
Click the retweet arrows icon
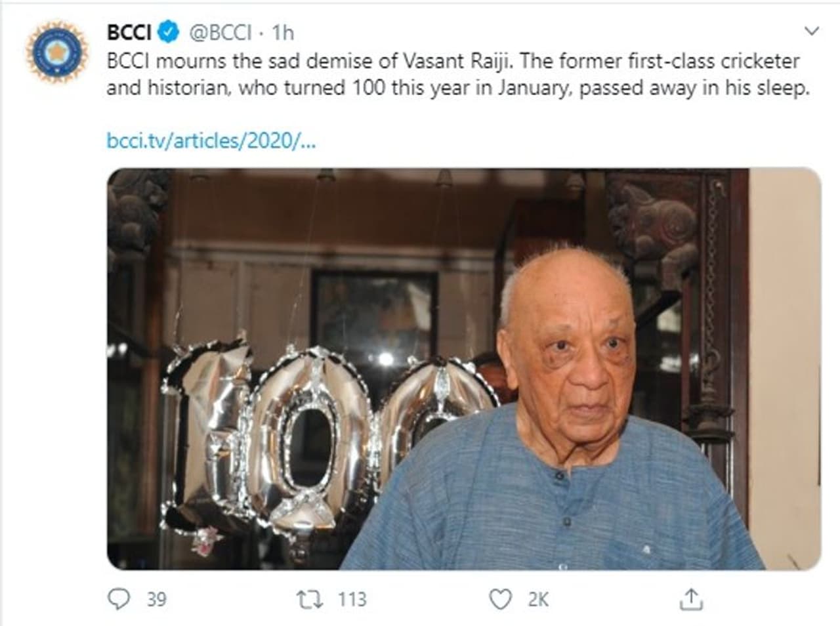309,598
